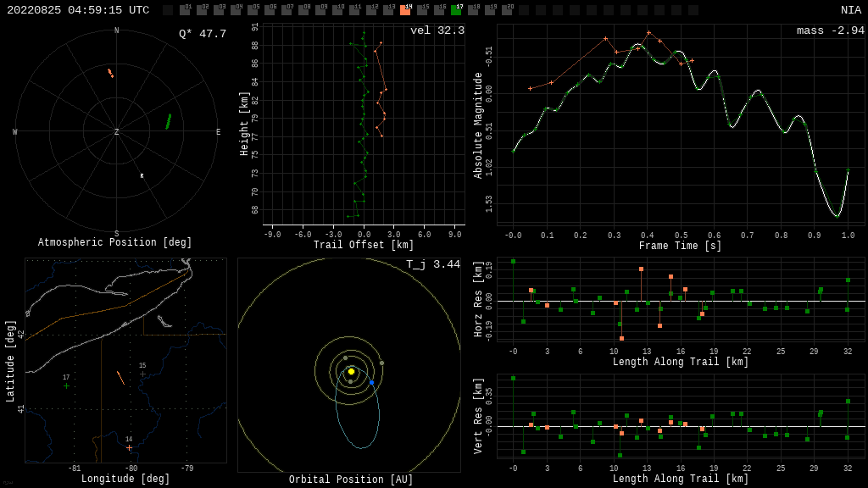
Task: Click the station 05 indicator box
Action: [x=253, y=10]
